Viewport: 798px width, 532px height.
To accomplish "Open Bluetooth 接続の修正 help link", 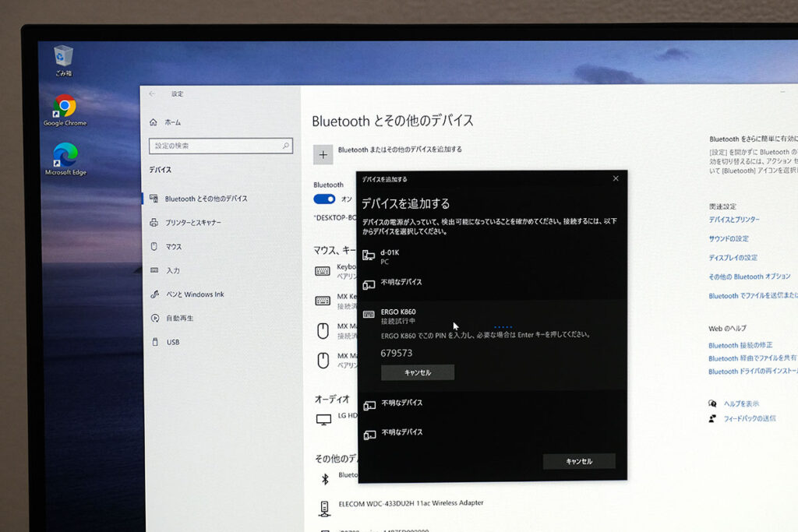I will coord(740,345).
